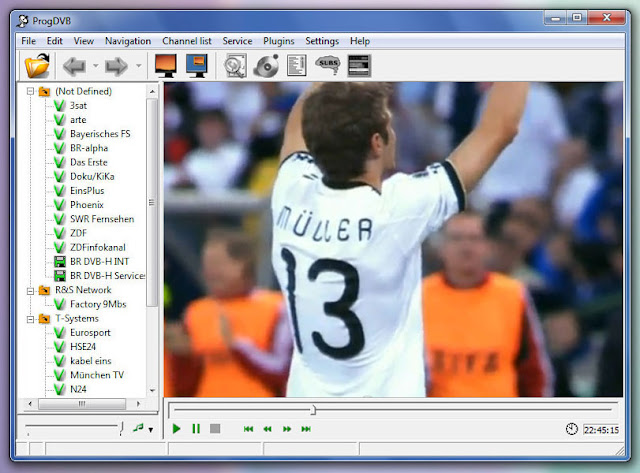Click the channel list scroll-down arrow
The height and width of the screenshot is (473, 640).
coord(152,391)
